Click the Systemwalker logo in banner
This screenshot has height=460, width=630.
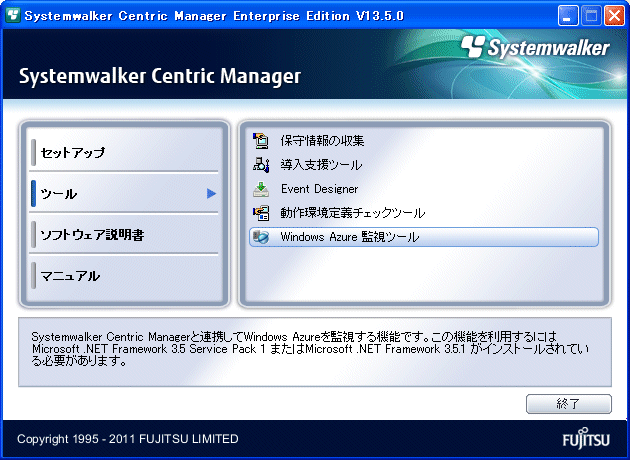click(535, 48)
